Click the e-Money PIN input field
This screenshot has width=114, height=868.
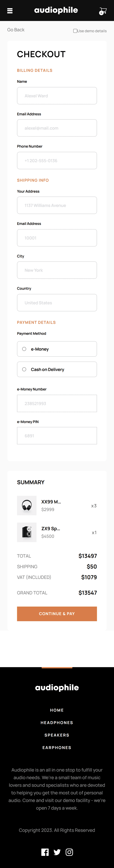coord(57,436)
